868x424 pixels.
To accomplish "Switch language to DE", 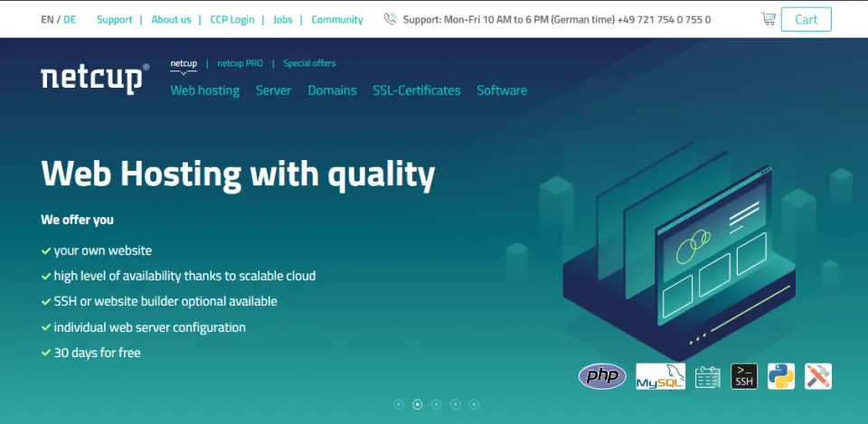I will [x=70, y=19].
